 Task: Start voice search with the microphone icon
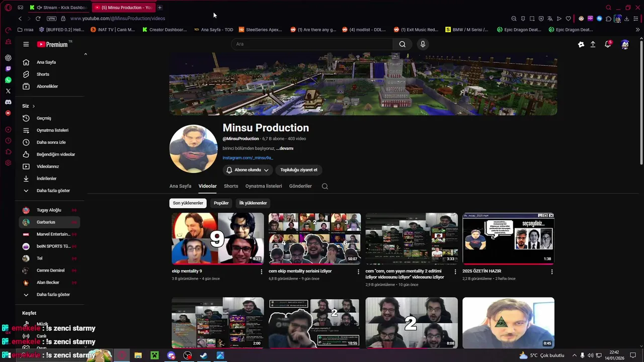coord(423,44)
